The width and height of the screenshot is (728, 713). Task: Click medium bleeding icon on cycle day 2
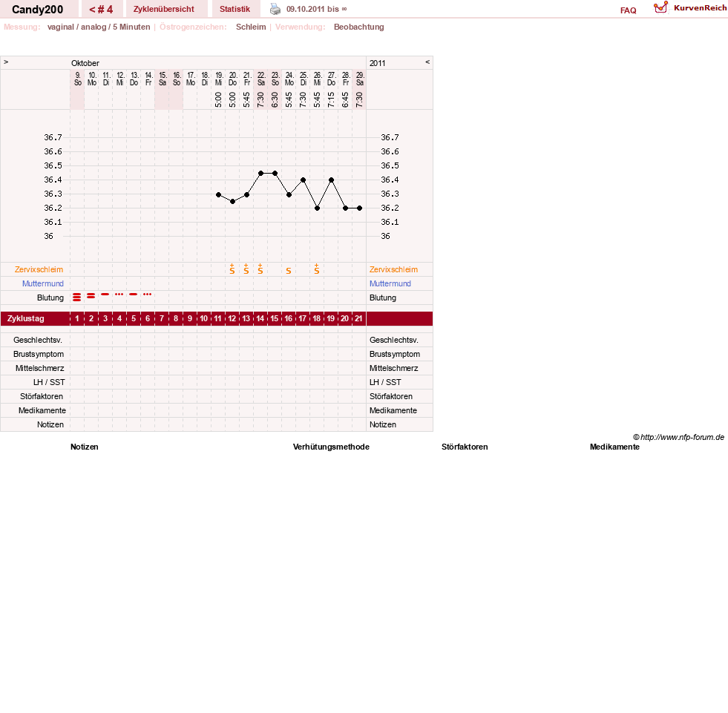(91, 296)
